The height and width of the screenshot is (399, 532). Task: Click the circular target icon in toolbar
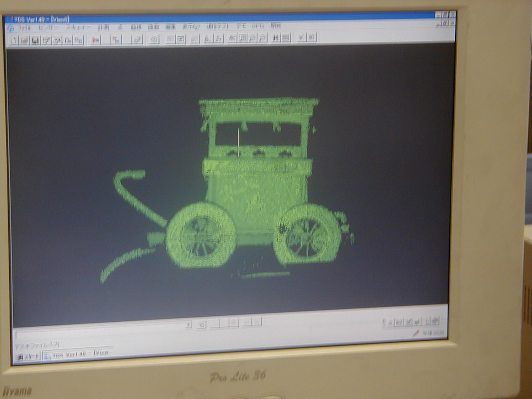(154, 39)
